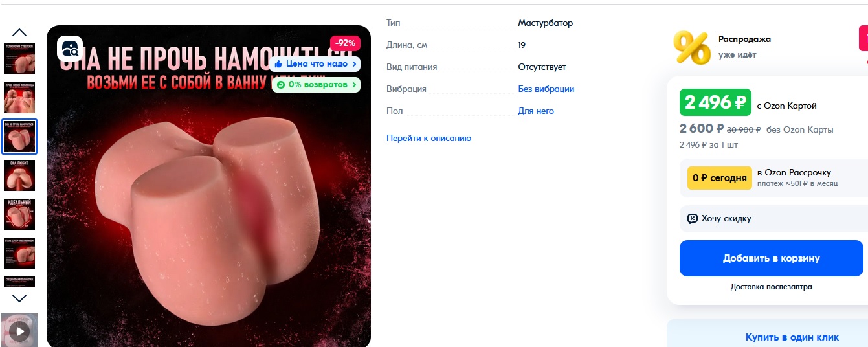Select the green '2 496 ₽' Ozon Card price
Screen dimensions: 868x347
(x=715, y=102)
